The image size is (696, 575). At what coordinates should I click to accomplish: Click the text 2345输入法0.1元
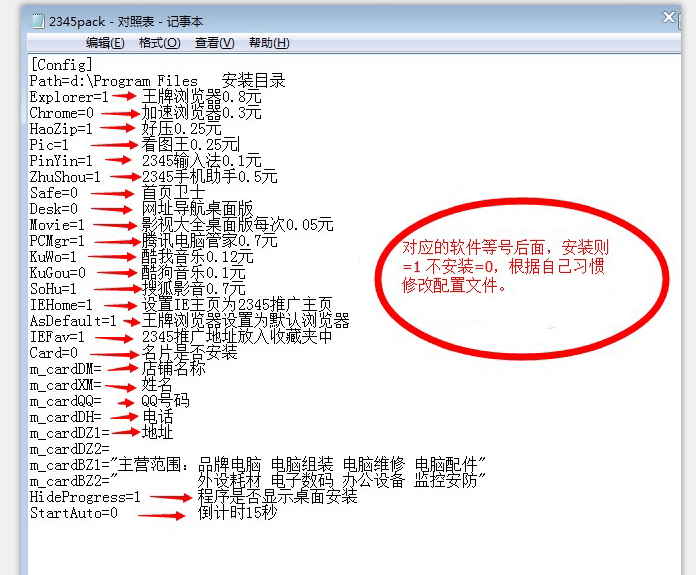pos(202,161)
